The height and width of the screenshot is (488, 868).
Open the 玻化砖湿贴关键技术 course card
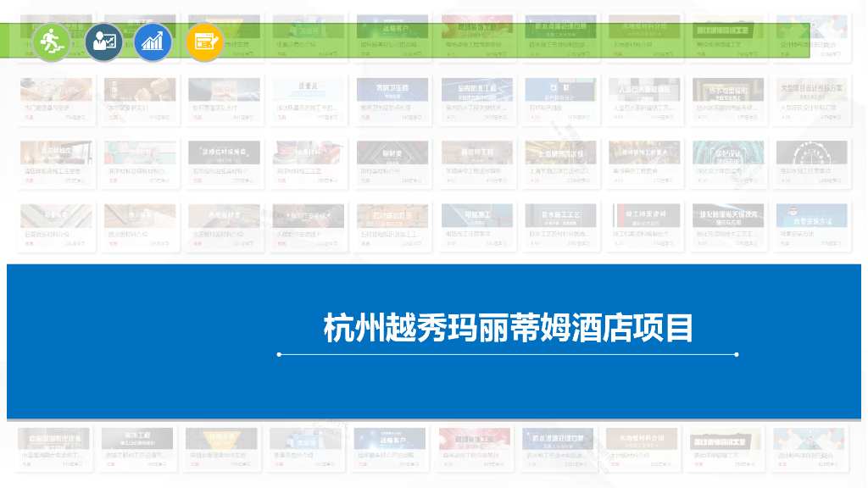pyautogui.click(x=728, y=227)
